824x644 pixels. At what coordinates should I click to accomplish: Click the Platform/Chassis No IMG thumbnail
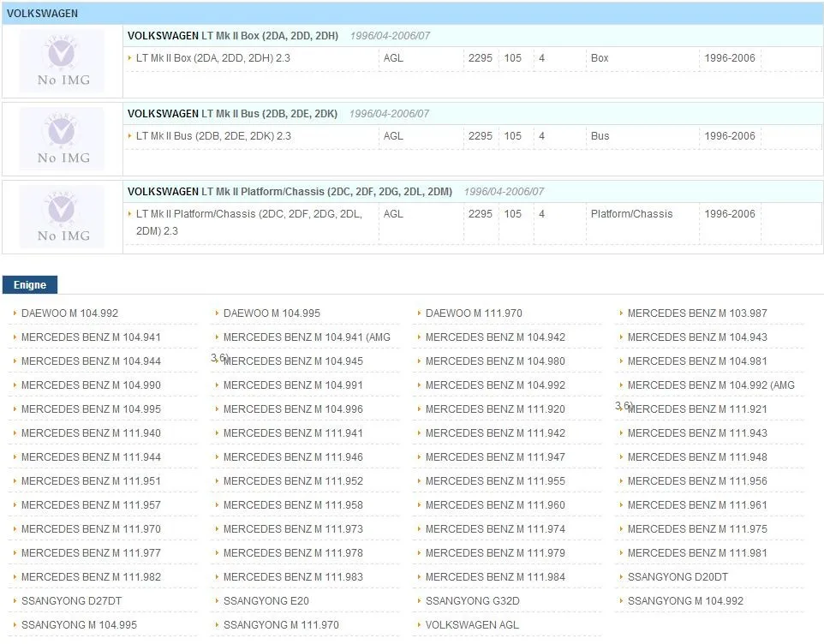point(62,217)
